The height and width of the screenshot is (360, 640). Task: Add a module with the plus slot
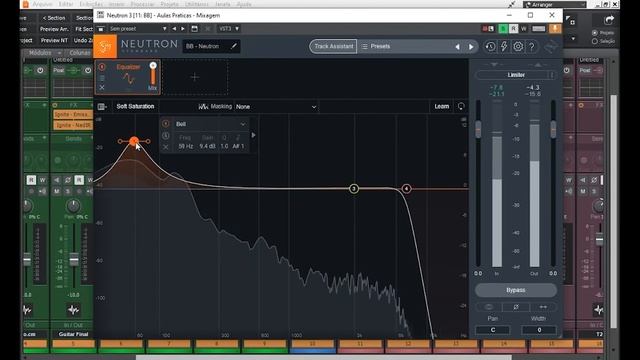click(195, 77)
